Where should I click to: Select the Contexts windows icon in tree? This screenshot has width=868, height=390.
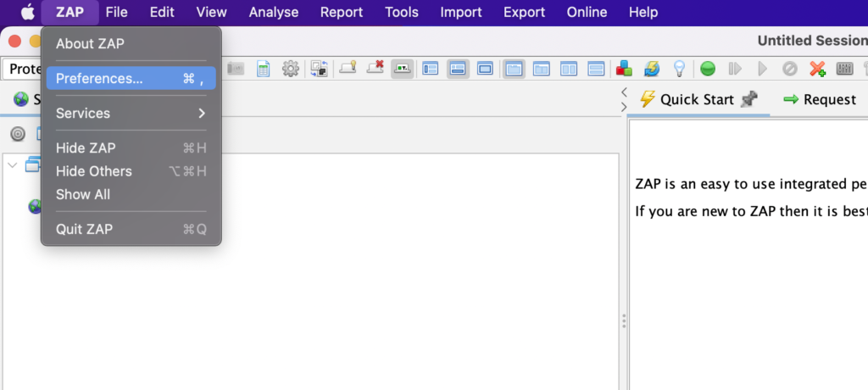[33, 164]
